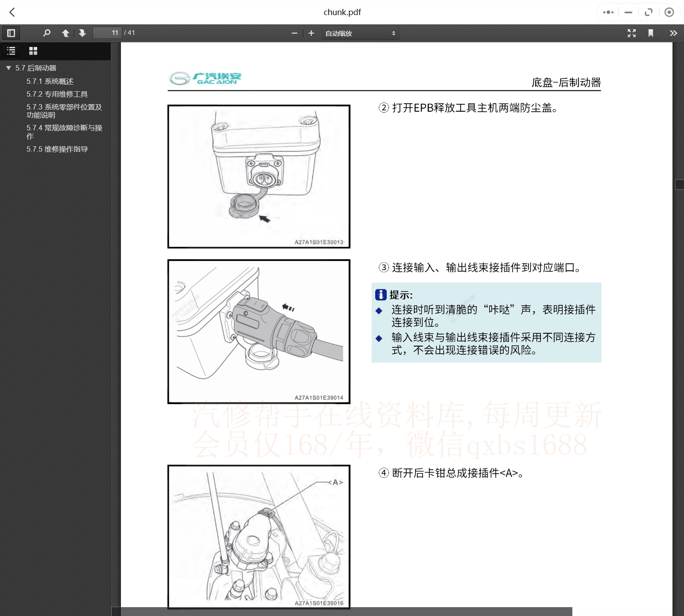Show the document outline view in the sidebar
This screenshot has height=616, width=684.
[11, 51]
